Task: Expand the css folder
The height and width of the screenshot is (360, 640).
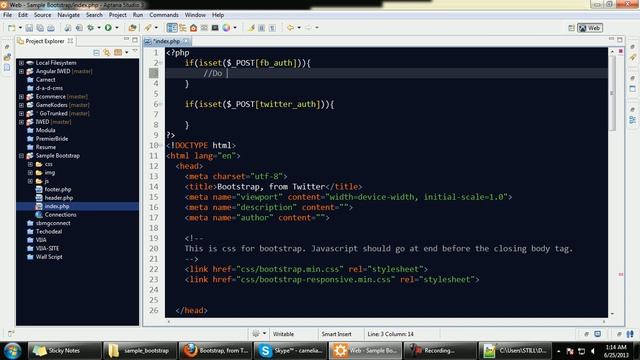Action: [30, 164]
